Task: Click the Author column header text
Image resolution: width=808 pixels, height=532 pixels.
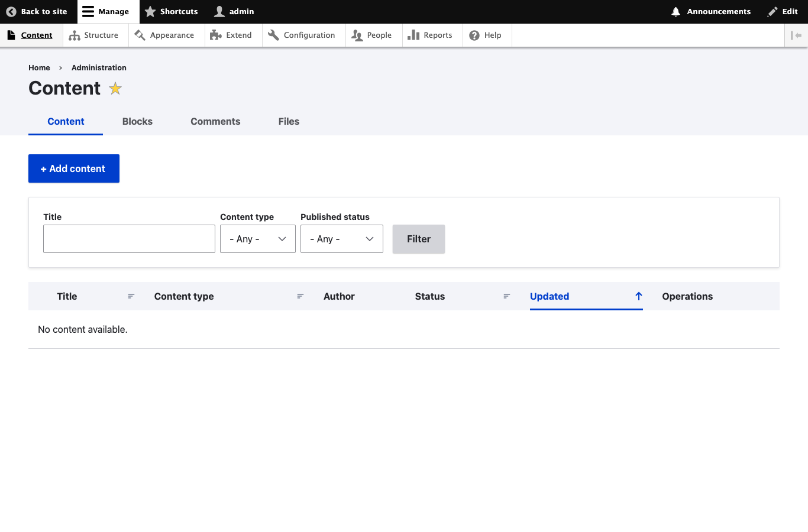Action: (339, 296)
